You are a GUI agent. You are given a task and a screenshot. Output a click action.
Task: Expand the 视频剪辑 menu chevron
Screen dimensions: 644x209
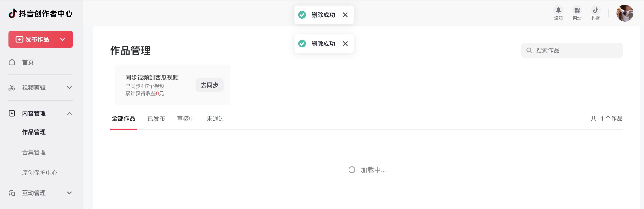(69, 88)
